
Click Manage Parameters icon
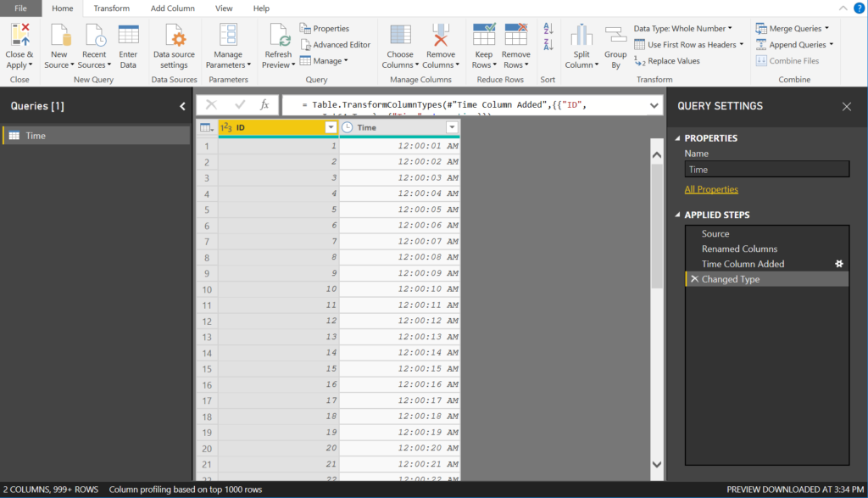(228, 36)
